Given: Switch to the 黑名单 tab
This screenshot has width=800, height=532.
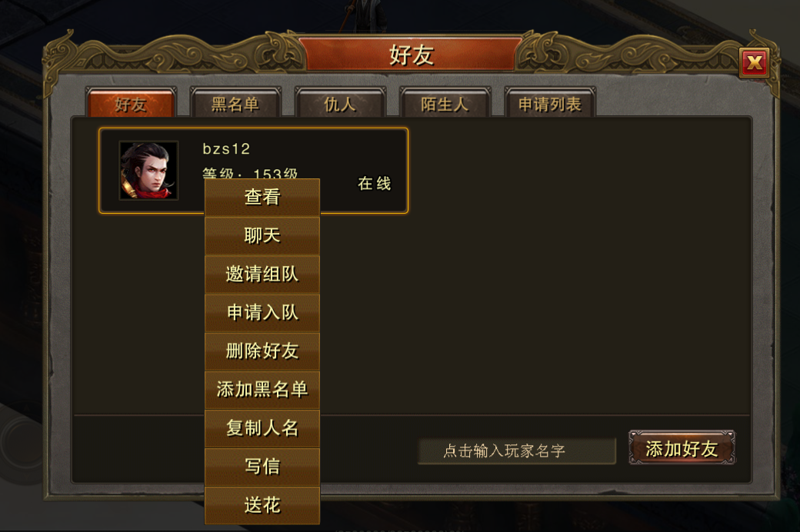Looking at the screenshot, I should point(235,104).
